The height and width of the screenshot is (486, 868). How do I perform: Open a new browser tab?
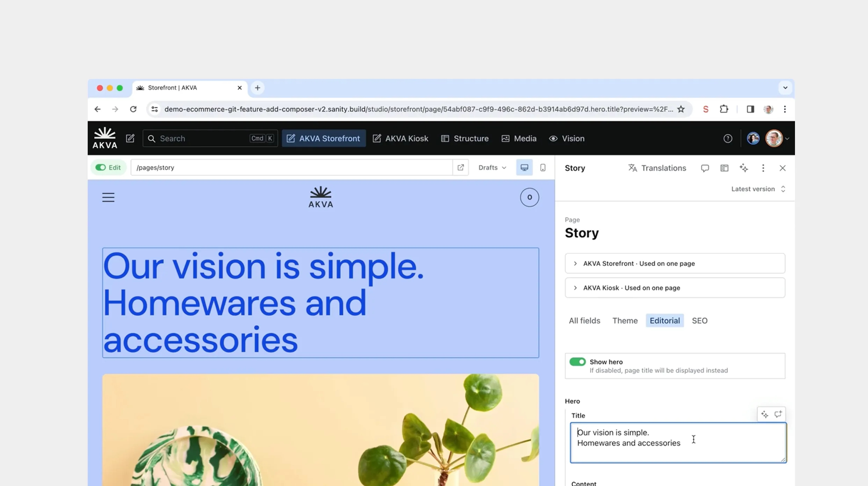tap(258, 88)
